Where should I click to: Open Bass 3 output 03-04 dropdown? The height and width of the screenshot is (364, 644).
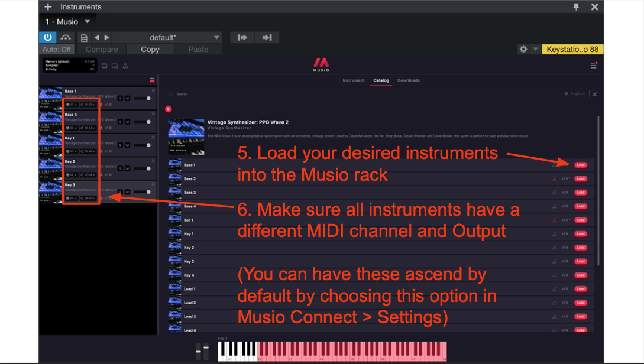88,128
